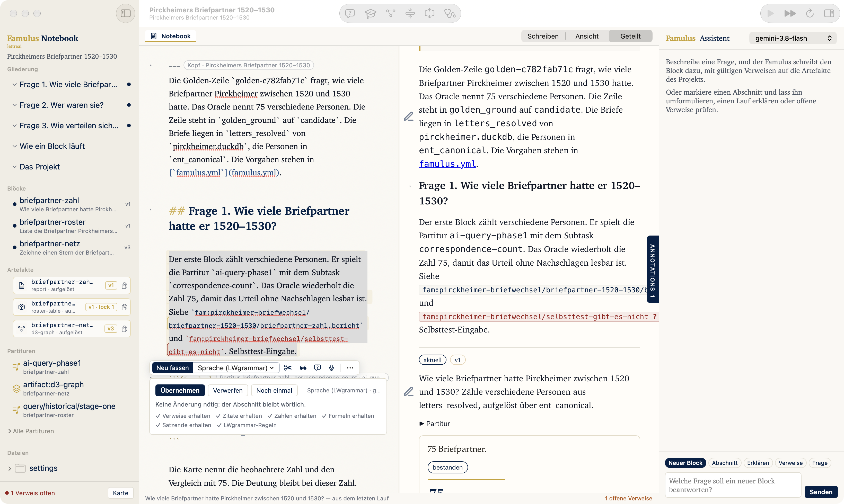Expand the Partitur disclosure triangle

coord(421,424)
